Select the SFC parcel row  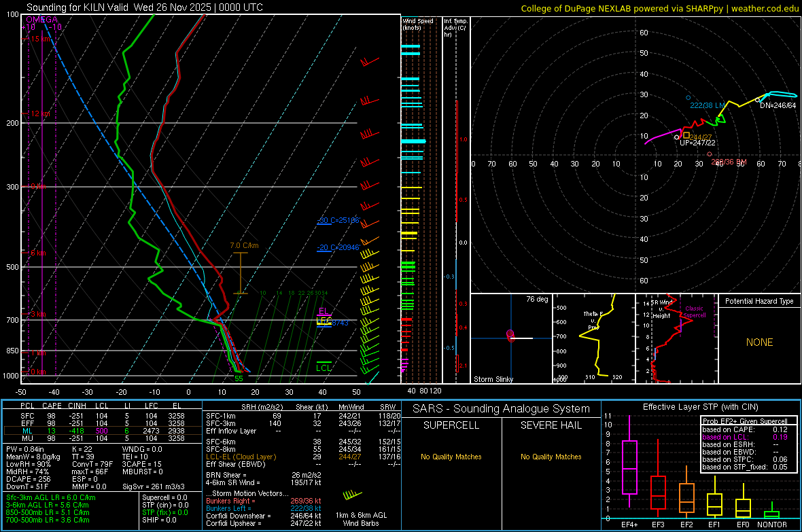point(103,416)
